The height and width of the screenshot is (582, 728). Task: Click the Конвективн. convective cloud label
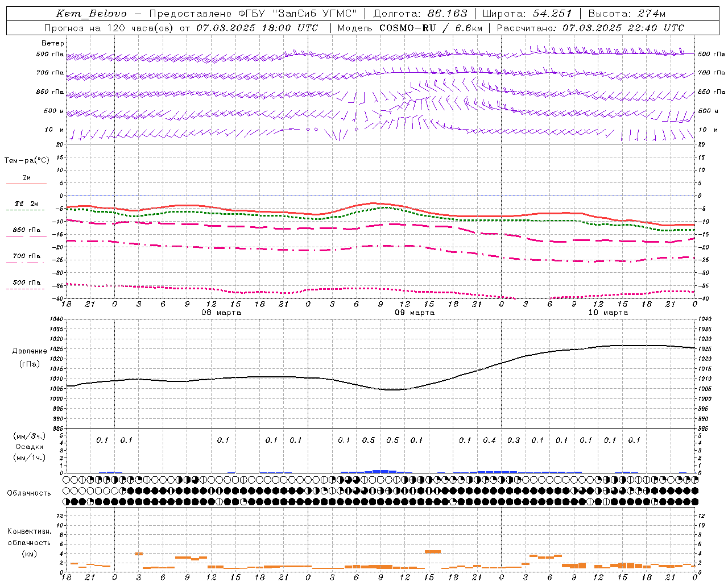30,531
